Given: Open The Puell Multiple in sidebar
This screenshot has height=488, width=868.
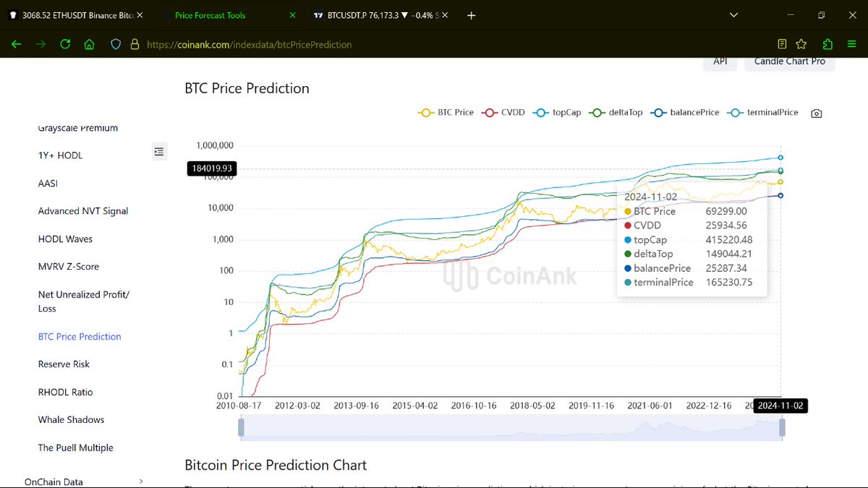Looking at the screenshot, I should tap(76, 448).
